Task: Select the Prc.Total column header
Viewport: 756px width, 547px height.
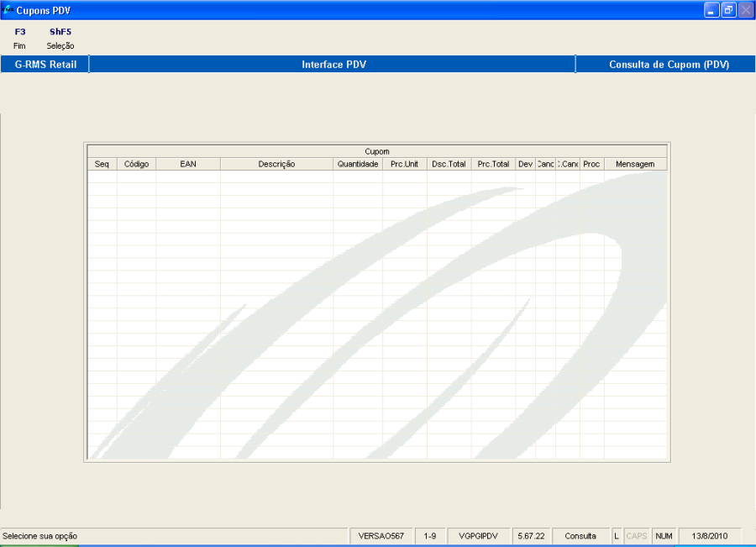Action: [x=493, y=164]
